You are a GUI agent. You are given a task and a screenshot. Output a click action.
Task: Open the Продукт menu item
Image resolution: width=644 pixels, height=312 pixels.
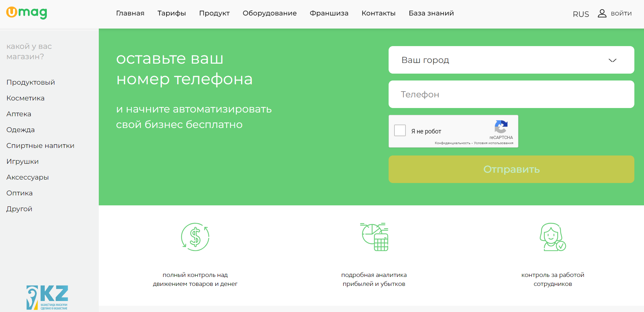point(214,13)
